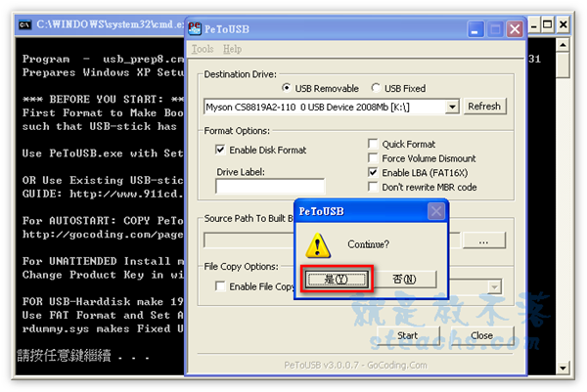Click the Start button
The image size is (587, 392).
408,335
